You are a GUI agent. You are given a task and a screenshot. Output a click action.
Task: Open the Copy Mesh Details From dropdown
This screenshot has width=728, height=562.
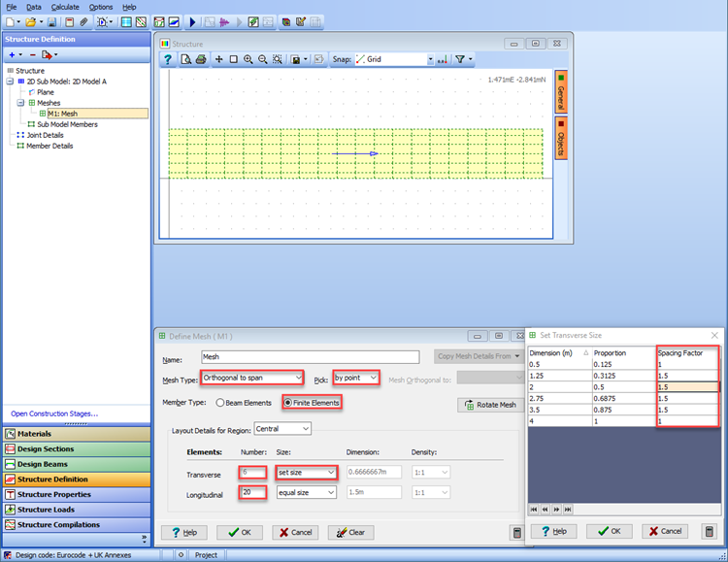point(479,356)
